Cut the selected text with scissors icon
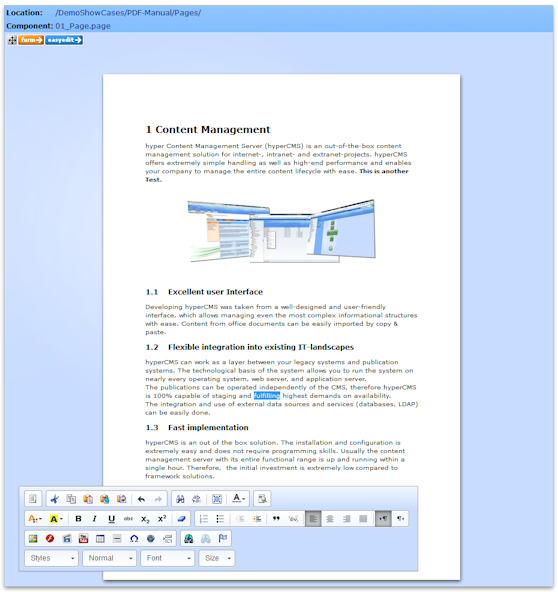Viewport: 558px width, 592px height. (54, 499)
